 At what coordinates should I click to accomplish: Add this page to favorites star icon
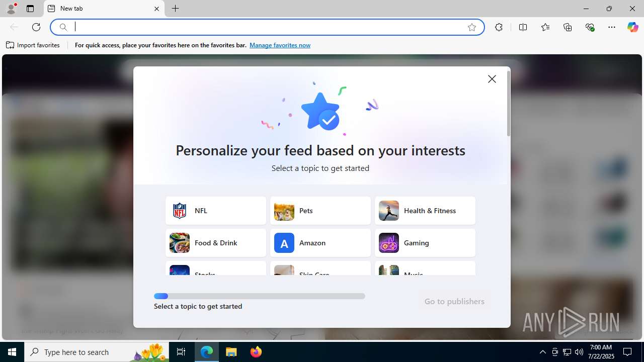[472, 27]
